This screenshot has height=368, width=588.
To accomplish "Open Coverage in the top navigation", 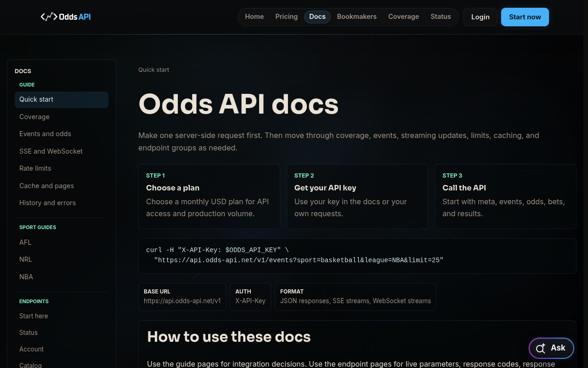I will pyautogui.click(x=403, y=17).
